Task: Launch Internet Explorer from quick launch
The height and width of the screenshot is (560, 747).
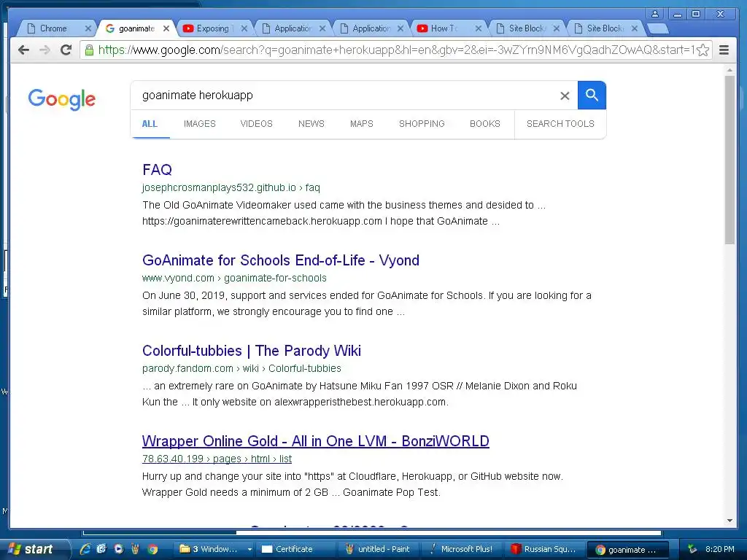Action: [85, 549]
